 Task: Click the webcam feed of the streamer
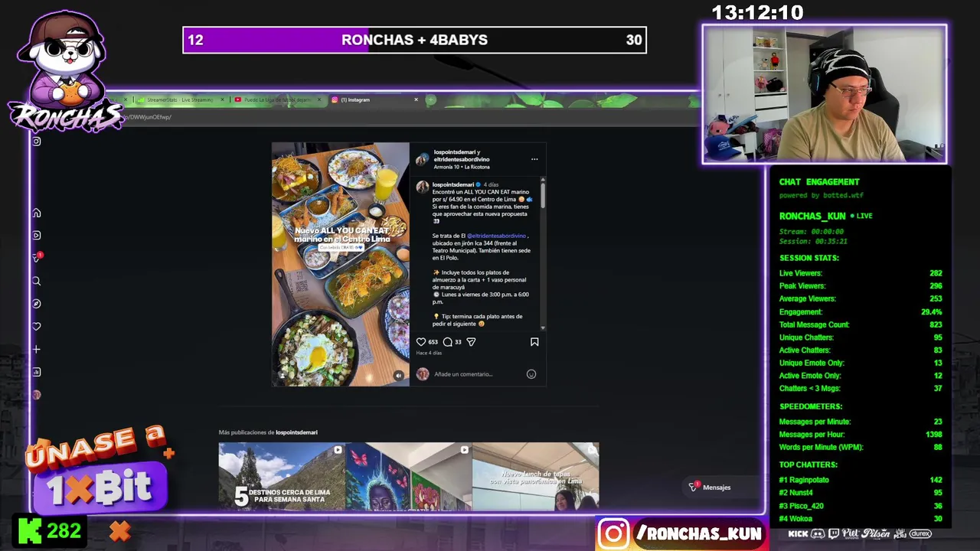(825, 94)
